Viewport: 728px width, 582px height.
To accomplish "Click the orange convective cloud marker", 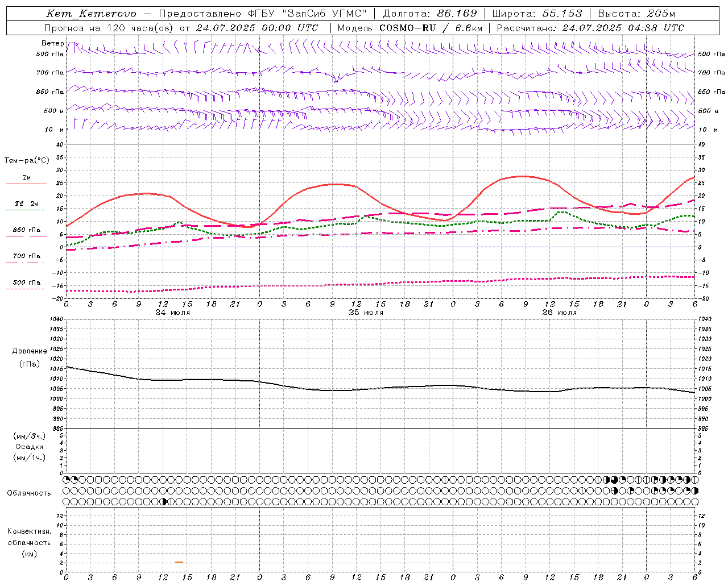I will [179, 562].
